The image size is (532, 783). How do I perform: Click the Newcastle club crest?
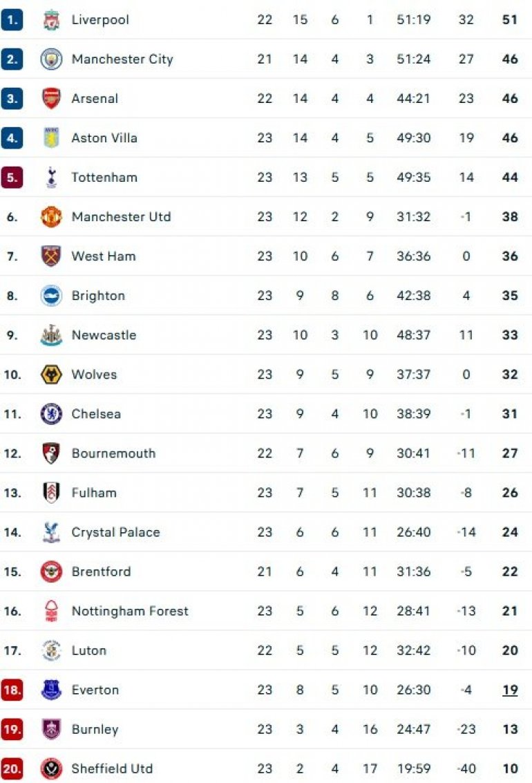pyautogui.click(x=51, y=335)
